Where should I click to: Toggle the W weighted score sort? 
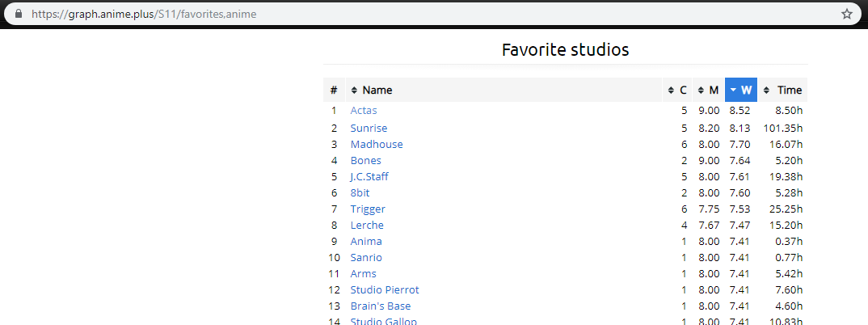740,90
